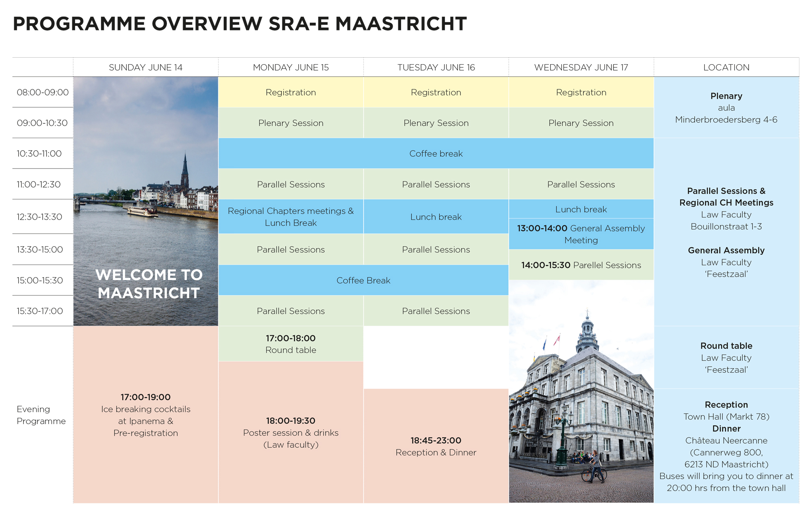
Task: Click the Round table Feestzaal location
Action: point(726,358)
